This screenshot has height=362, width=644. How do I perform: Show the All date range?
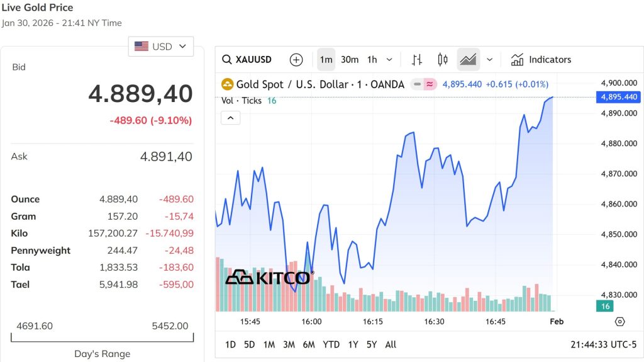click(x=391, y=344)
